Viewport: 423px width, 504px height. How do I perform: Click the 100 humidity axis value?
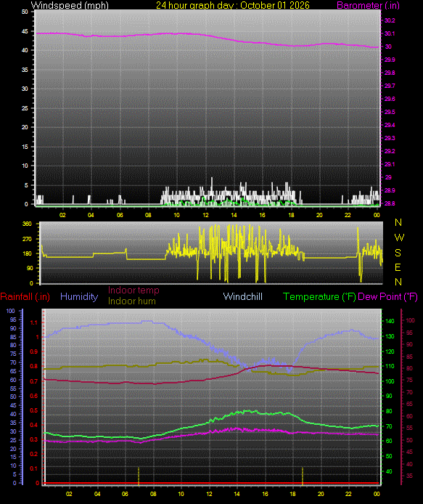pos(11,311)
